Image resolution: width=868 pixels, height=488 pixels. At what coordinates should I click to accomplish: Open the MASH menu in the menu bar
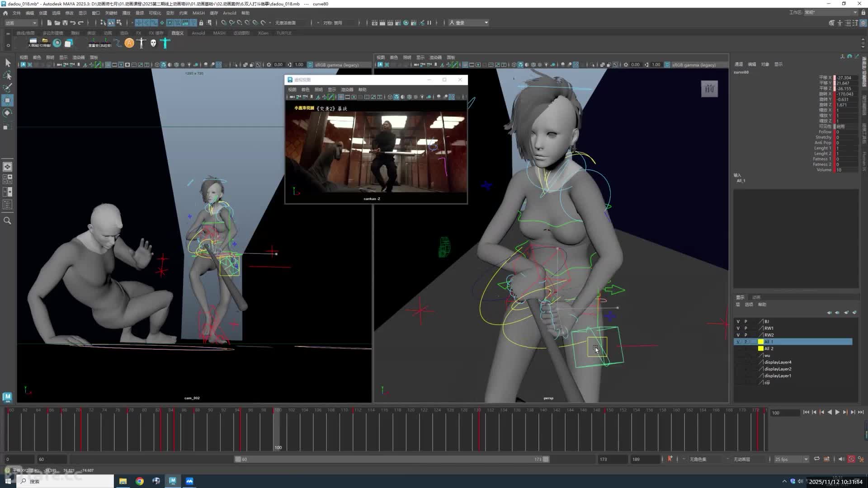pyautogui.click(x=198, y=13)
